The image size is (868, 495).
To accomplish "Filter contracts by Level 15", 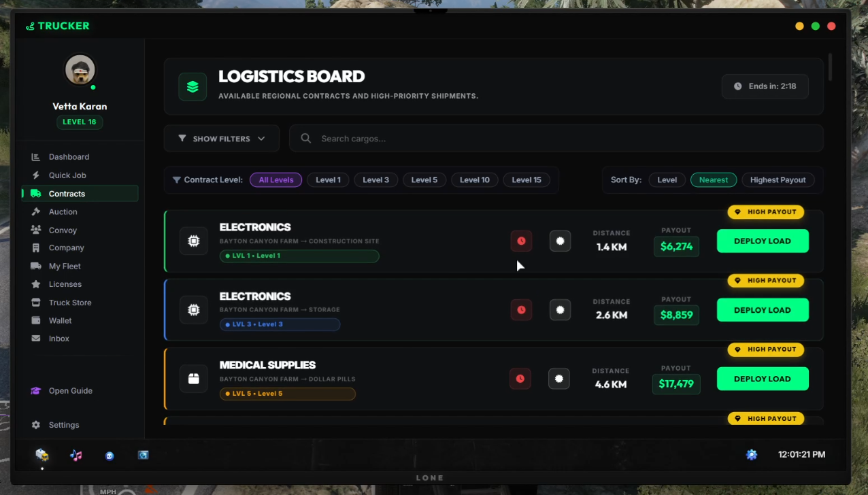I will coord(527,180).
